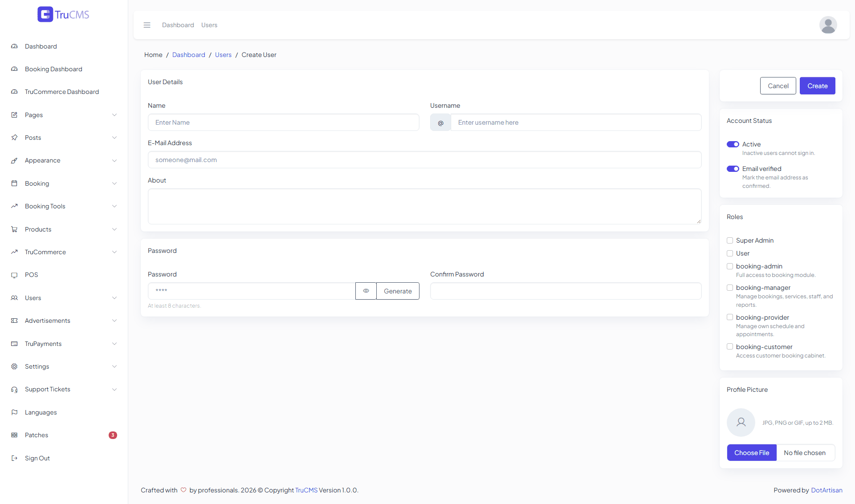The width and height of the screenshot is (855, 504).
Task: Focus the Confirm Password field
Action: click(x=566, y=291)
